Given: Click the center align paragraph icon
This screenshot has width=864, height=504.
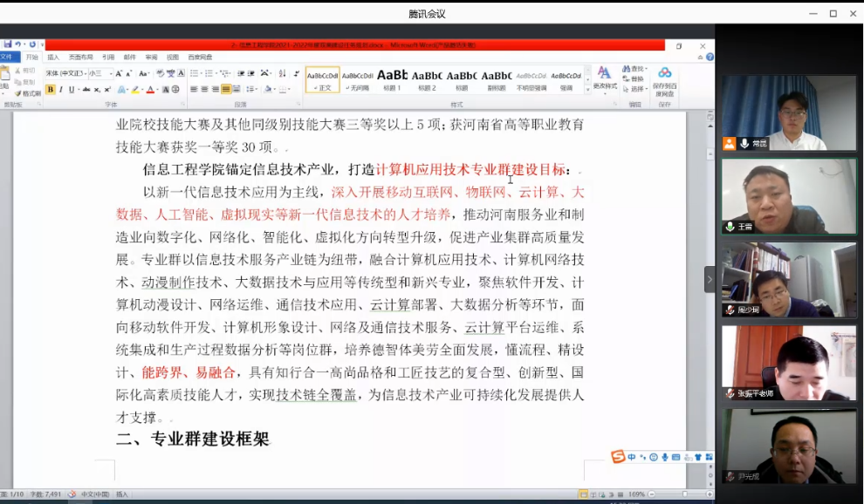Looking at the screenshot, I should point(205,89).
